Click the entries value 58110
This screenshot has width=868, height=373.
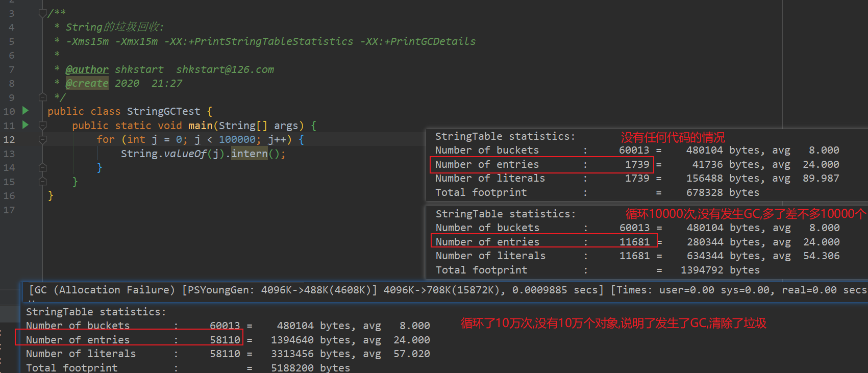tap(225, 340)
